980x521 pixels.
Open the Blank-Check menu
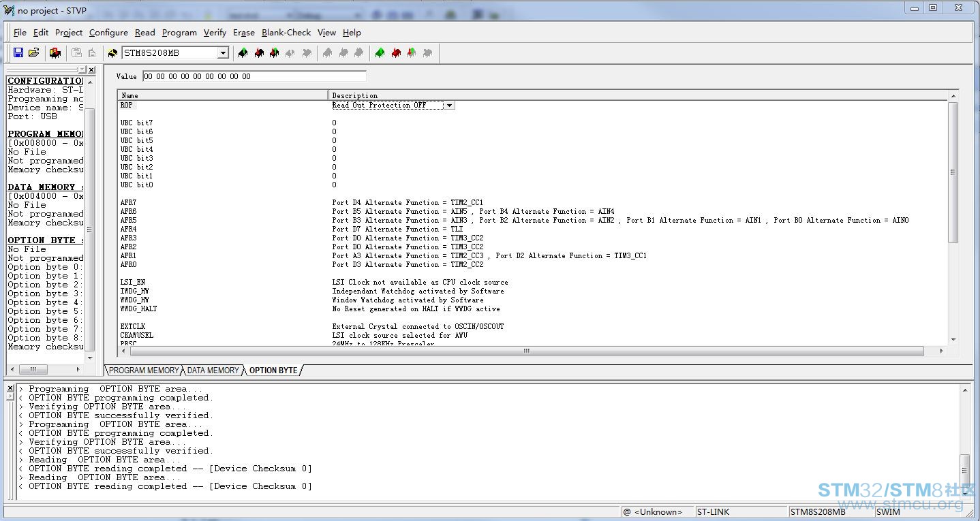tap(286, 32)
